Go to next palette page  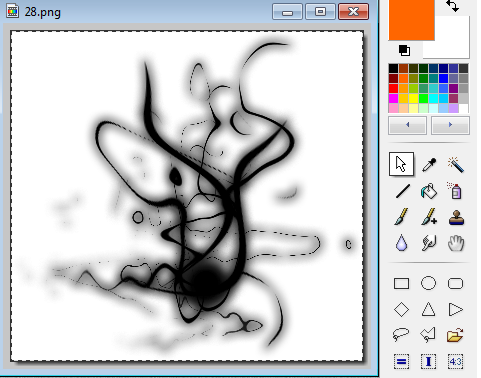click(x=450, y=125)
